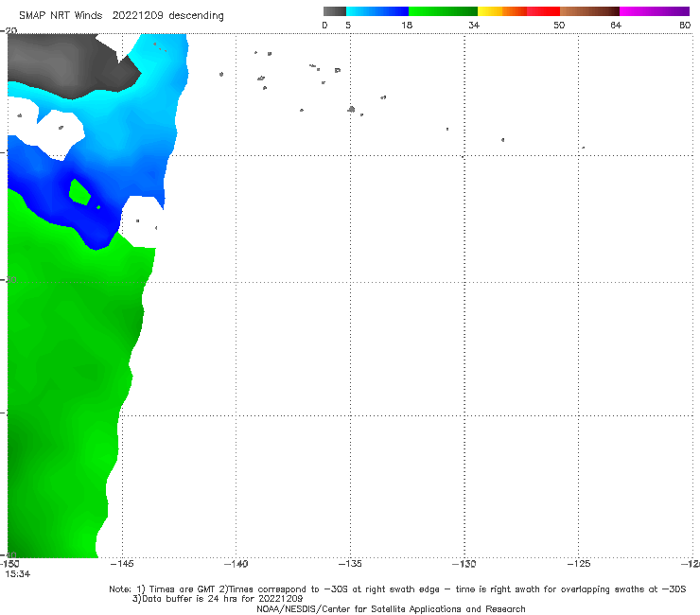Click the longitude label '-135'
Screen dimensions: 700x615
350,564
